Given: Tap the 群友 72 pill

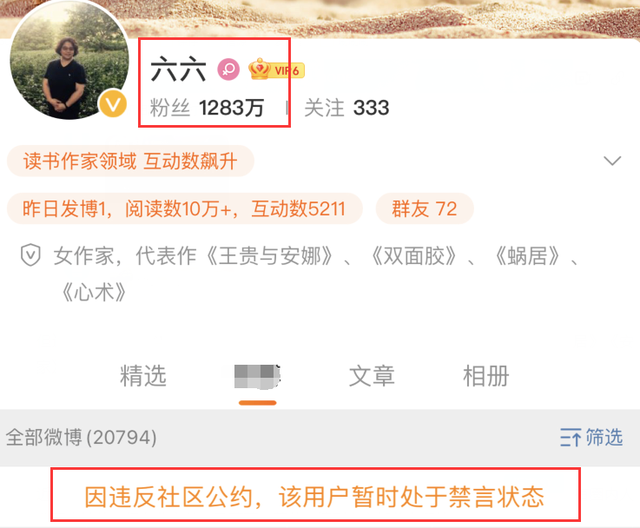Looking at the screenshot, I should [424, 209].
